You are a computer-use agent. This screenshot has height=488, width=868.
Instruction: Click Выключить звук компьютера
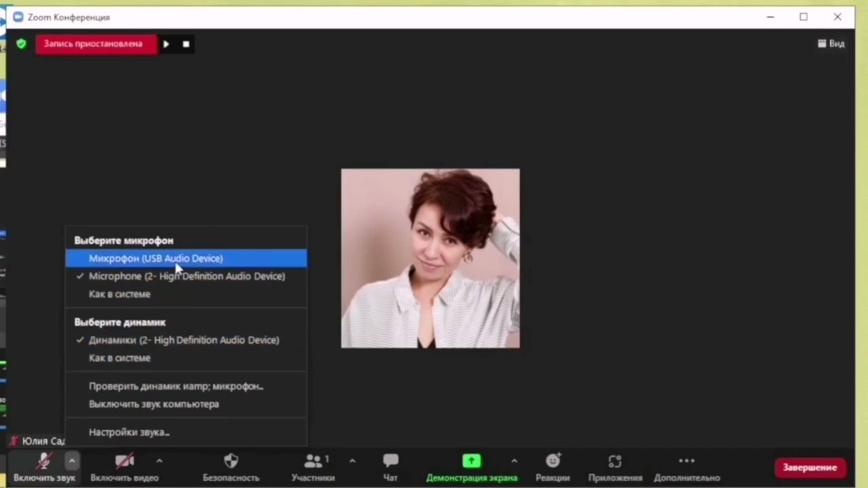click(186, 404)
